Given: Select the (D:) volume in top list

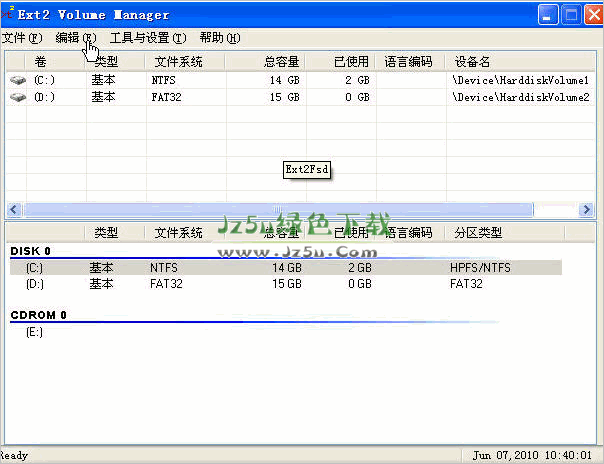Looking at the screenshot, I should click(44, 97).
